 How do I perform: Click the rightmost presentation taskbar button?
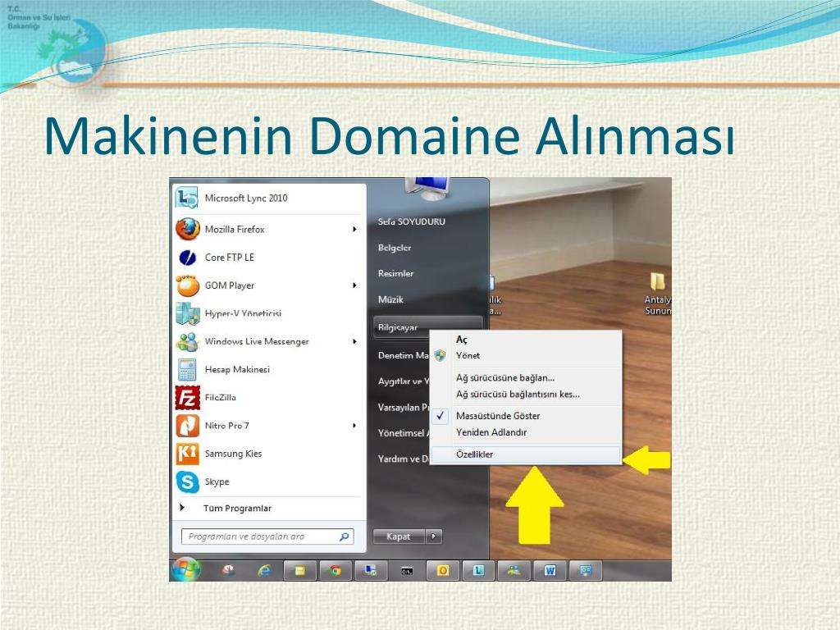click(x=586, y=571)
